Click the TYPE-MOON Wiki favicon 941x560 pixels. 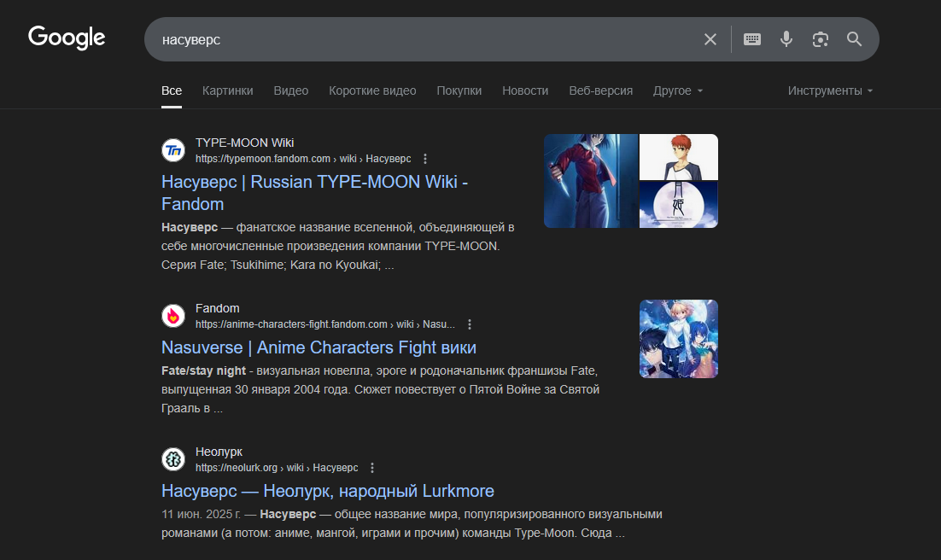tap(173, 150)
